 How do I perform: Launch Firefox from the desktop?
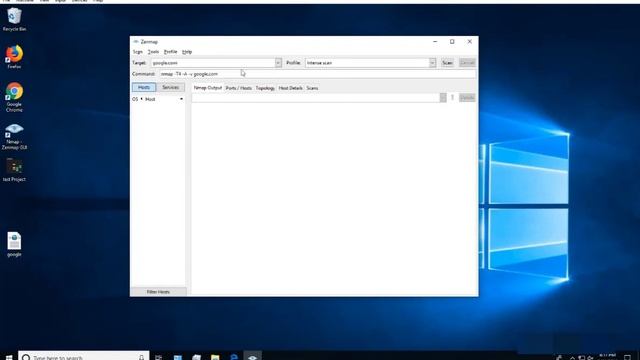coord(14,57)
